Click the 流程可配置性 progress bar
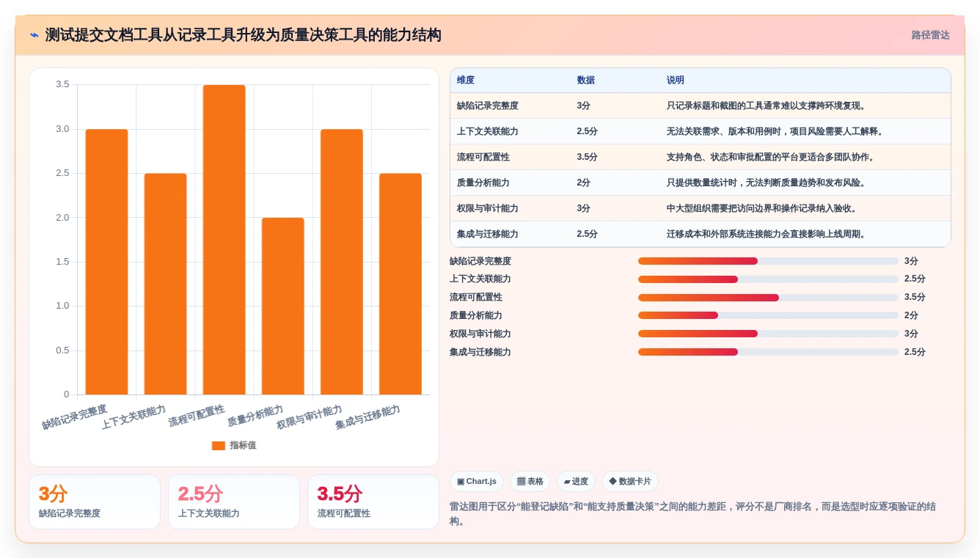This screenshot has width=980, height=558. pos(768,298)
